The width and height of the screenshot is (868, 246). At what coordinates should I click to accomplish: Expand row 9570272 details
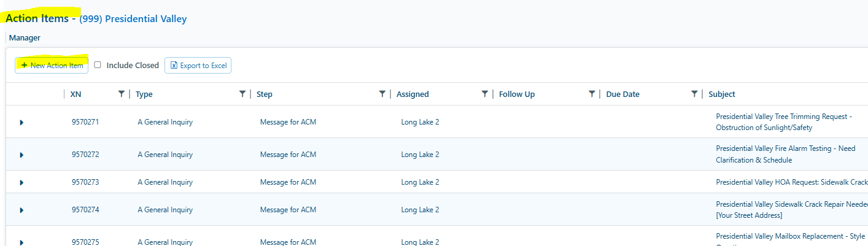[x=21, y=155]
